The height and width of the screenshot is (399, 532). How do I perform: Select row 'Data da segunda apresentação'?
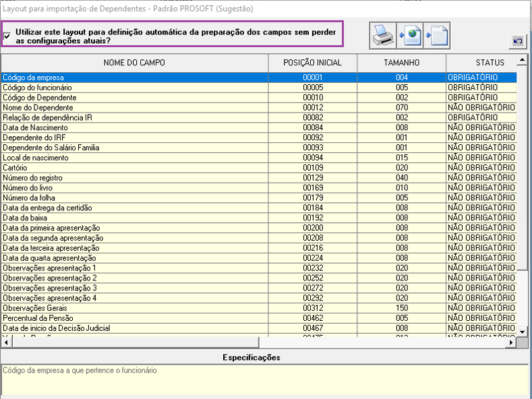(259, 238)
